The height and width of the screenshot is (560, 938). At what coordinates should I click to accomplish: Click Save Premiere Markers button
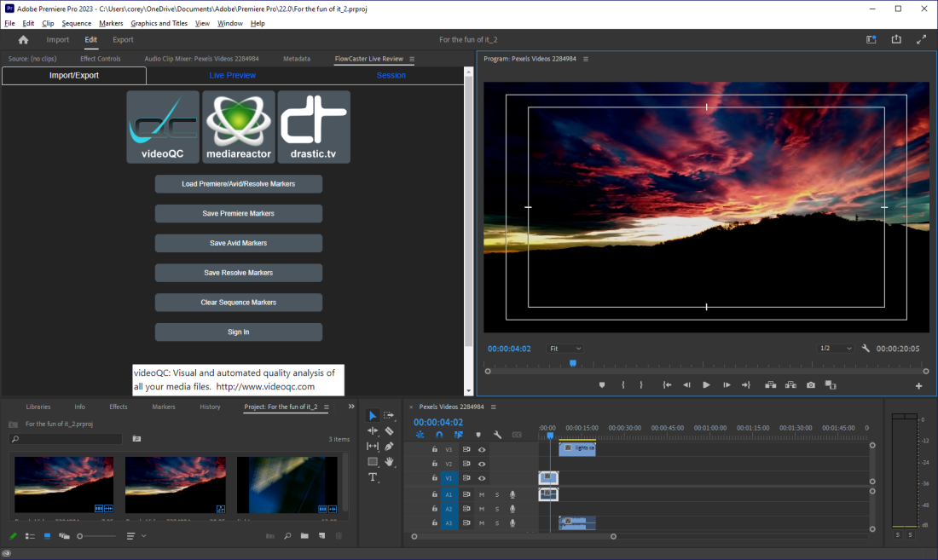pyautogui.click(x=239, y=213)
